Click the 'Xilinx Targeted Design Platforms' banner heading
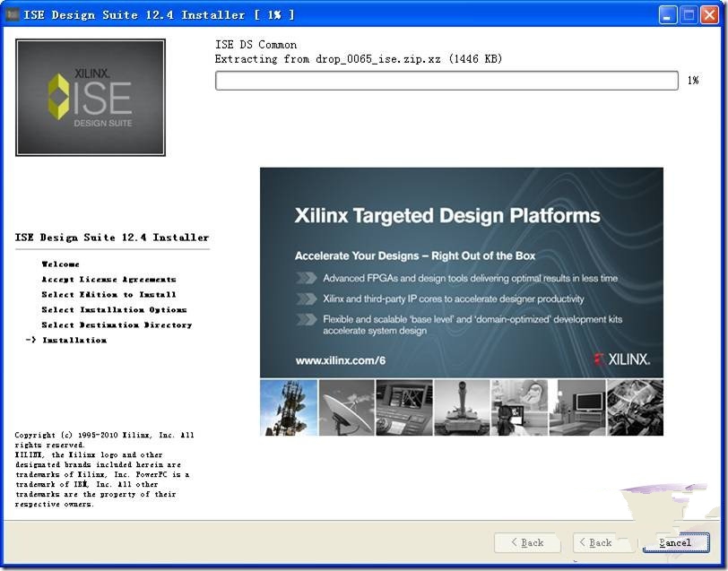Image resolution: width=728 pixels, height=571 pixels. [447, 215]
